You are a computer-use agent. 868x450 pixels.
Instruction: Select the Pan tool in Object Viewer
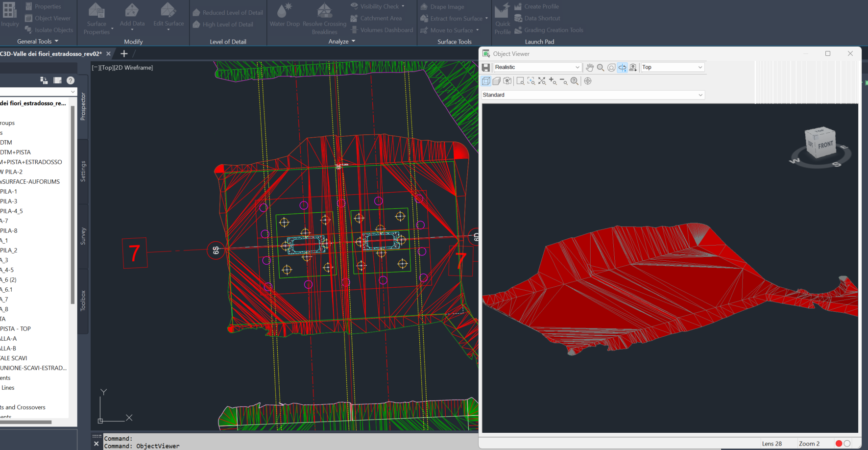pos(590,67)
